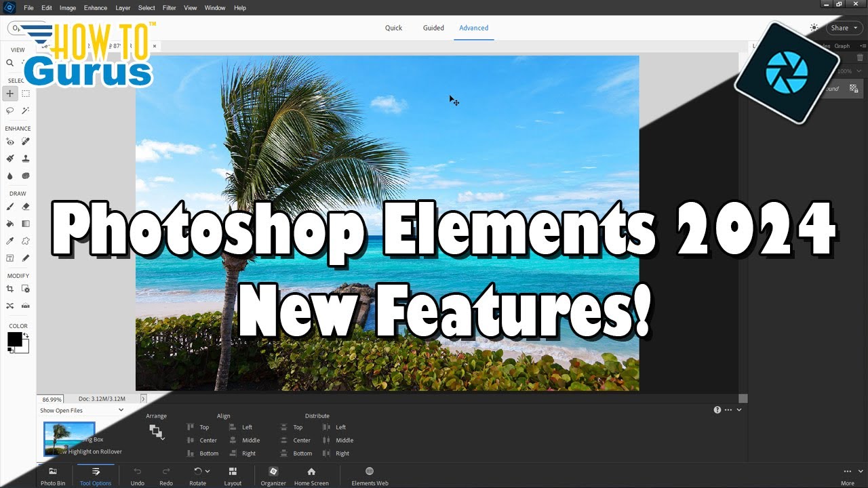Select the Move tool
The image size is (868, 488).
tap(10, 94)
